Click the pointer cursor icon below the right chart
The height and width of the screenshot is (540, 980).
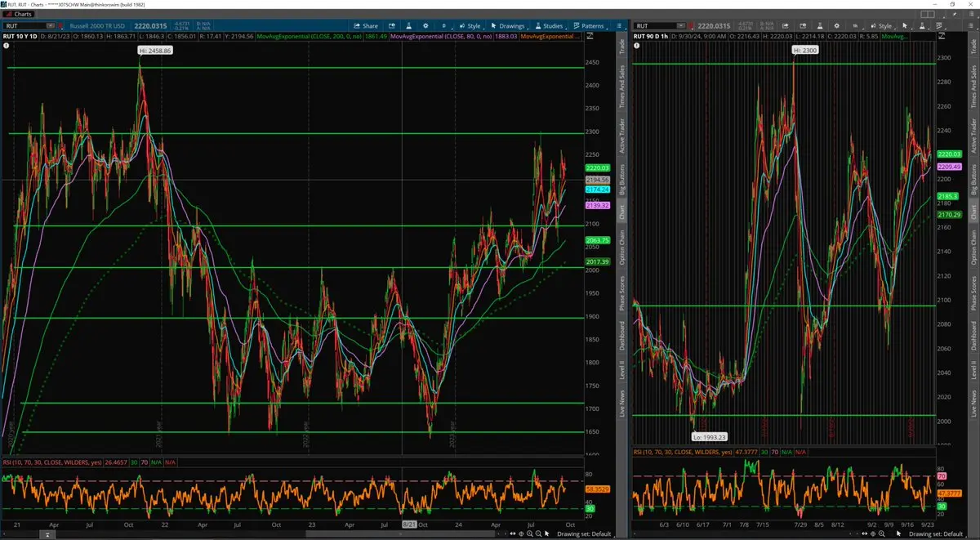(898, 533)
